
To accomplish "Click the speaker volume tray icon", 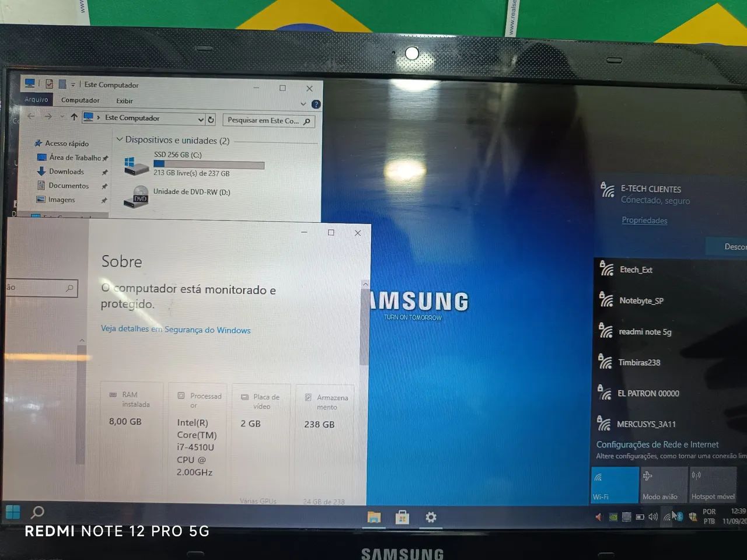I will click(653, 517).
